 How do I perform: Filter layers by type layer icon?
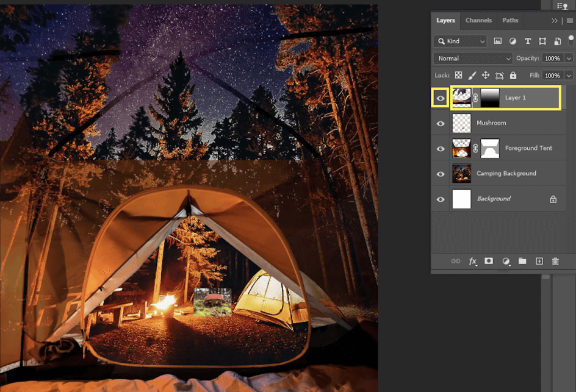(x=528, y=41)
